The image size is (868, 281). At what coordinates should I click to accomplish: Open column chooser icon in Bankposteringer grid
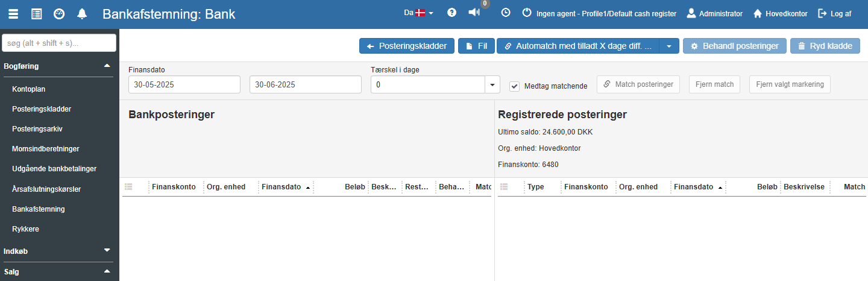(128, 187)
